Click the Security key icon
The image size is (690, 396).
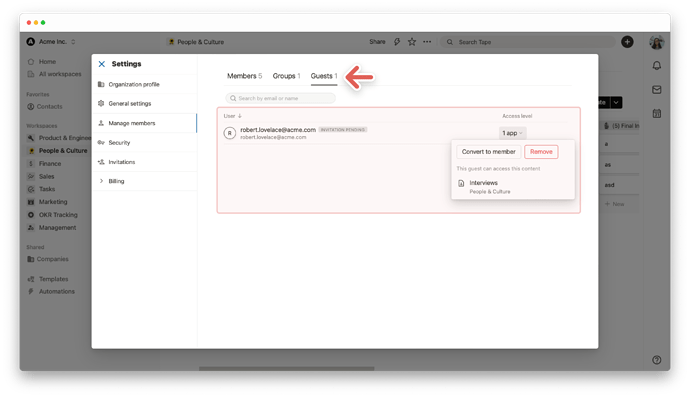pyautogui.click(x=101, y=143)
